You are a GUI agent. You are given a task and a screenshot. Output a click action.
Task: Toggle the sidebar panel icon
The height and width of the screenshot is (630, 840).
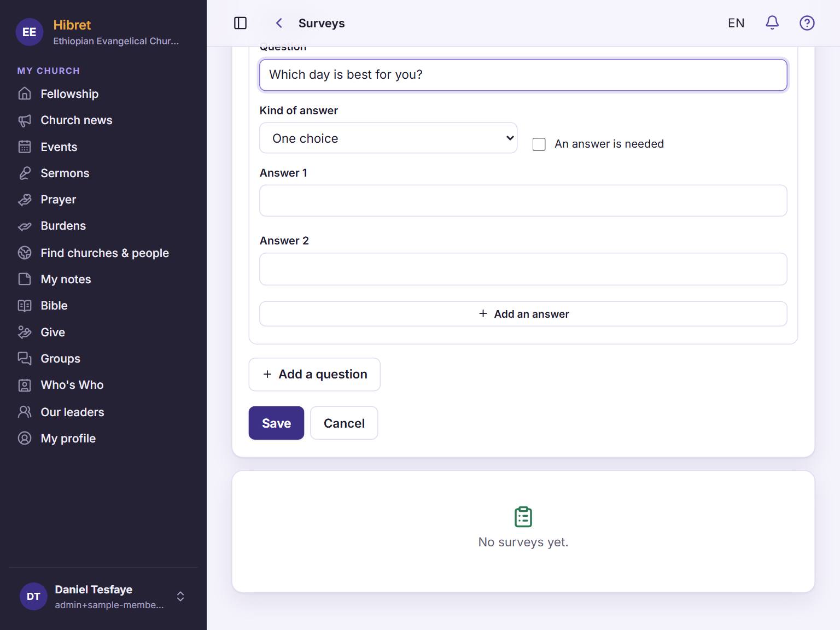coord(240,23)
